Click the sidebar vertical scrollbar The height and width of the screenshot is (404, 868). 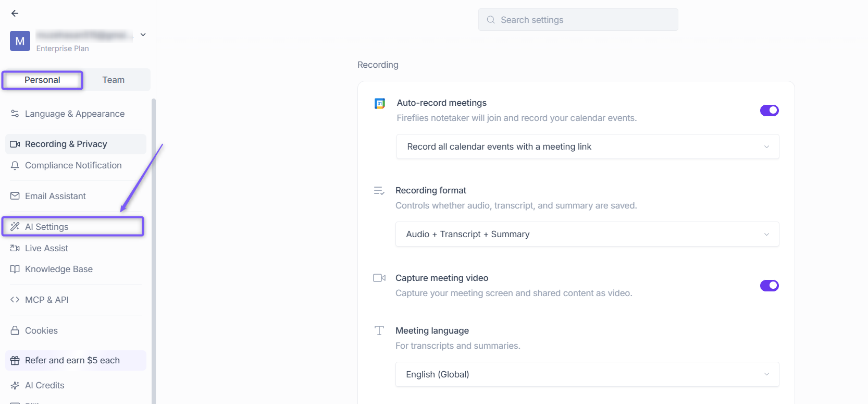click(x=154, y=251)
